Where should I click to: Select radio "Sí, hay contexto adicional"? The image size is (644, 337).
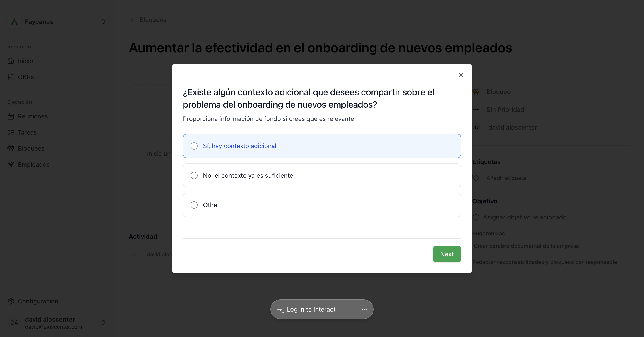pyautogui.click(x=322, y=146)
